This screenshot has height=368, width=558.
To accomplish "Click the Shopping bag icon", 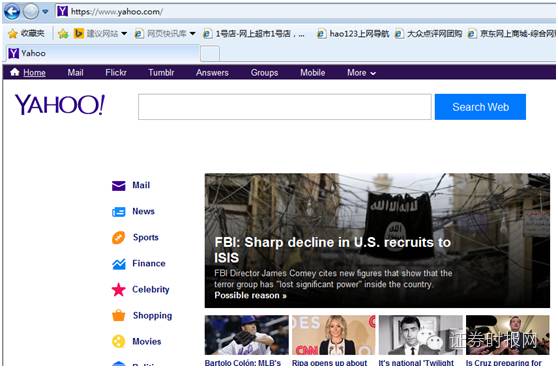I will pyautogui.click(x=119, y=315).
